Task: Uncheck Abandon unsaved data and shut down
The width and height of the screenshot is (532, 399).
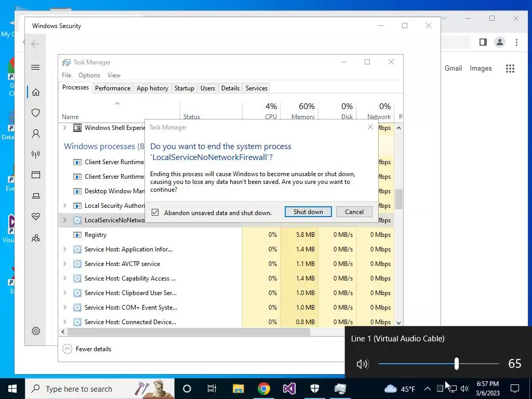Action: click(155, 212)
